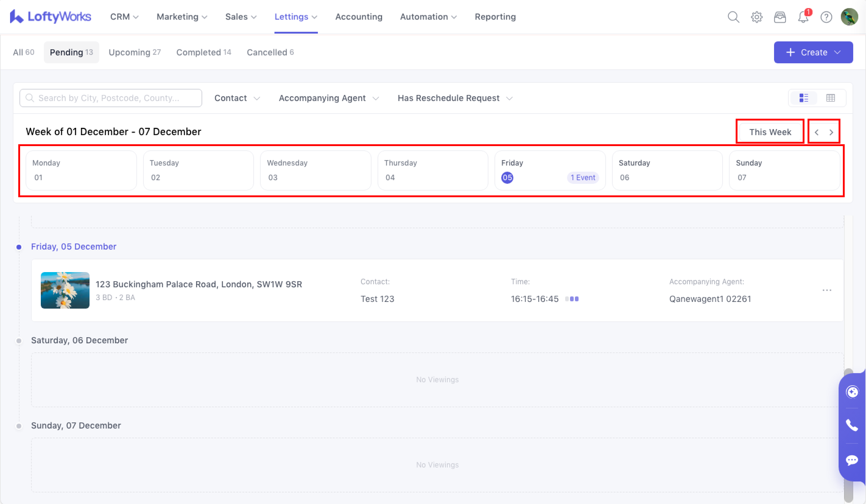Viewport: 866px width, 504px height.
Task: Switch to the Upcoming tab
Action: 134,52
